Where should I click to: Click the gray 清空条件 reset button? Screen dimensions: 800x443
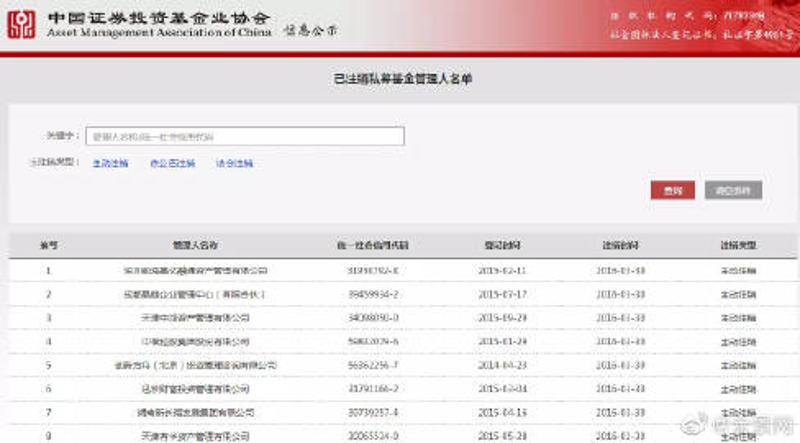pyautogui.click(x=733, y=190)
